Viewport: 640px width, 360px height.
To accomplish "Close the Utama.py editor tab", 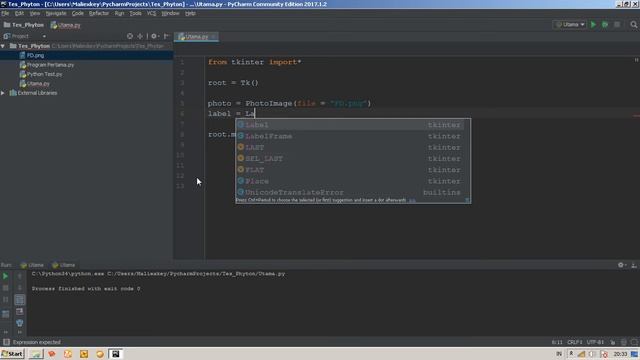I will coord(213,37).
